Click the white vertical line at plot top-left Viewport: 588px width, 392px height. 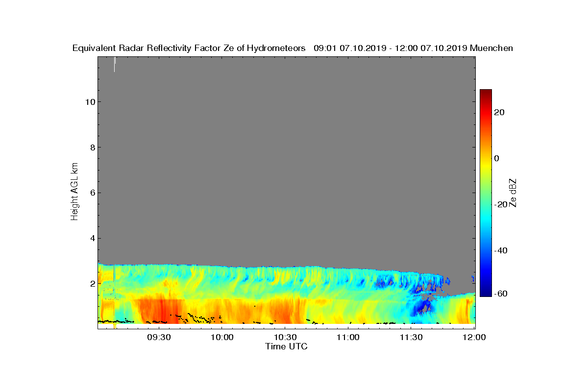(115, 64)
